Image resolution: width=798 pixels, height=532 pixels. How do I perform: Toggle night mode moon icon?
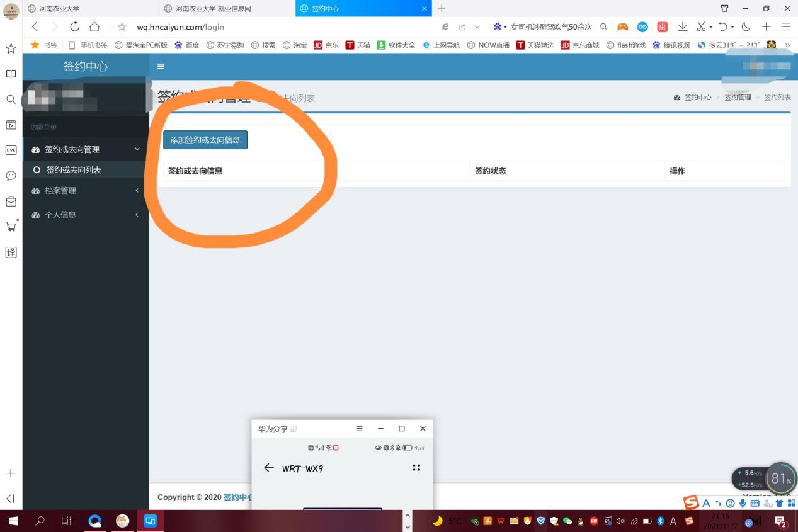point(746,26)
